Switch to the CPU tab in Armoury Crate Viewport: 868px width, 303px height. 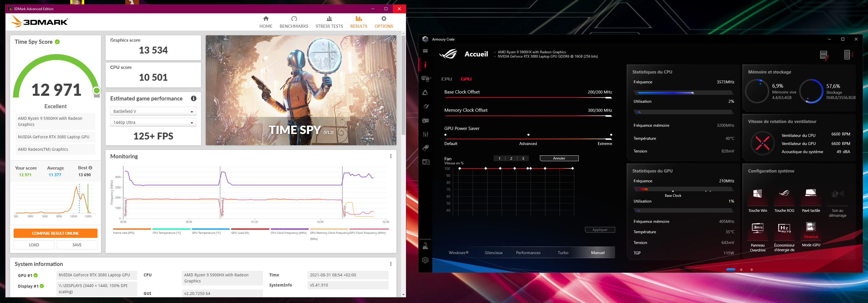pos(446,79)
